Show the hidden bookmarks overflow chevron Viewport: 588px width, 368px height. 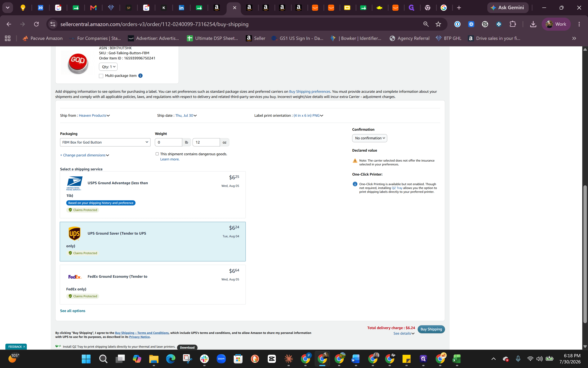(x=574, y=38)
